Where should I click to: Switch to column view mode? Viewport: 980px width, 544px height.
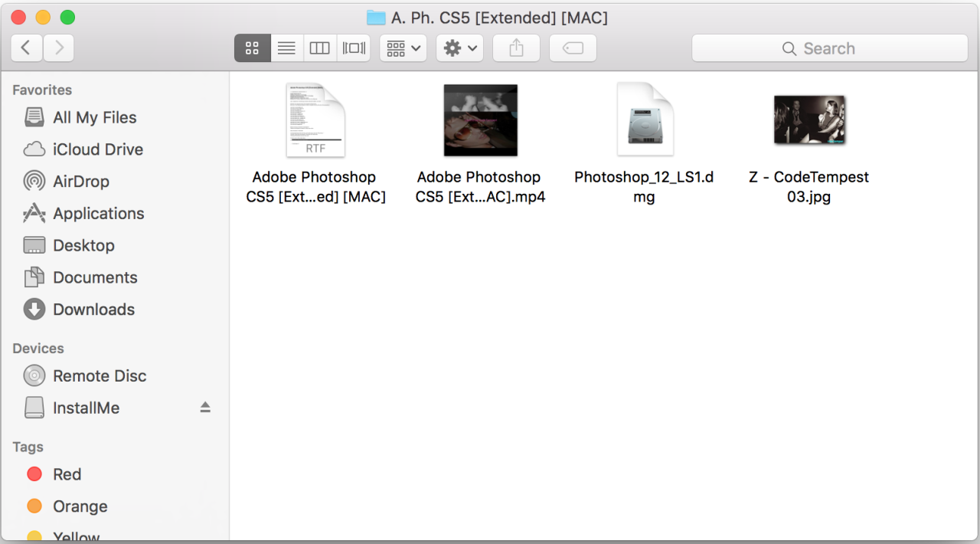click(320, 48)
